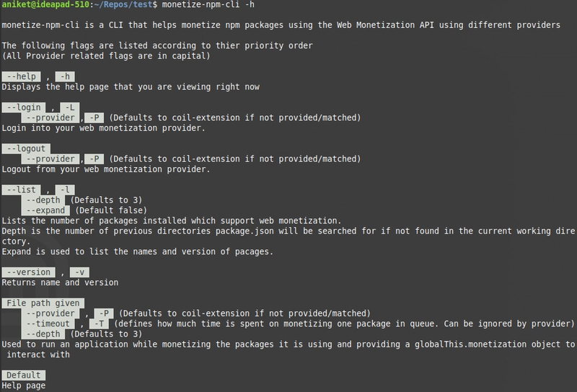Click the --timeout flag label

click(x=48, y=324)
